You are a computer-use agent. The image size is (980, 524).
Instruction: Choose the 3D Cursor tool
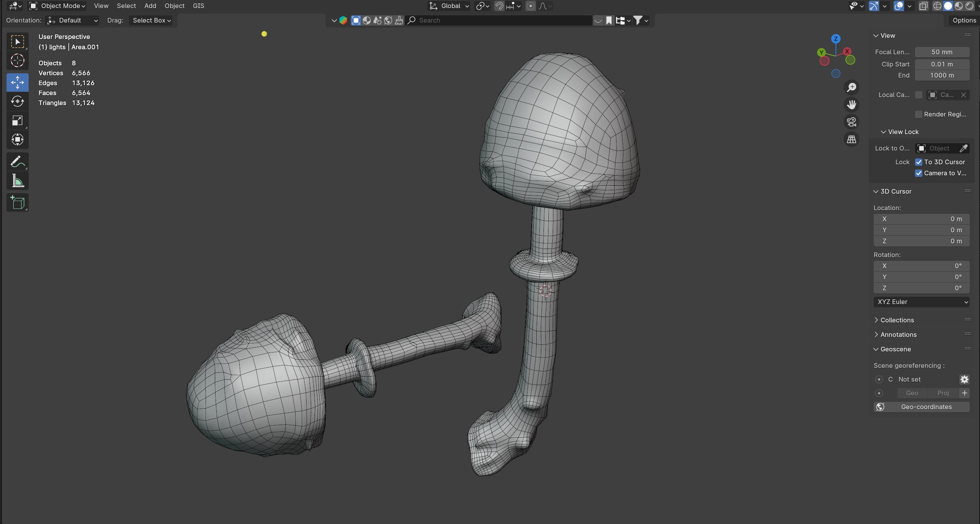(x=17, y=60)
